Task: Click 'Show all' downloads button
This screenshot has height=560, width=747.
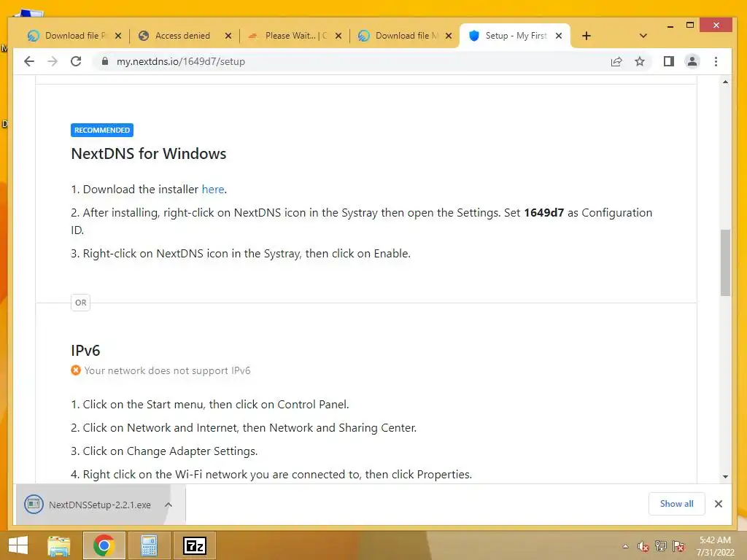Action: (676, 504)
